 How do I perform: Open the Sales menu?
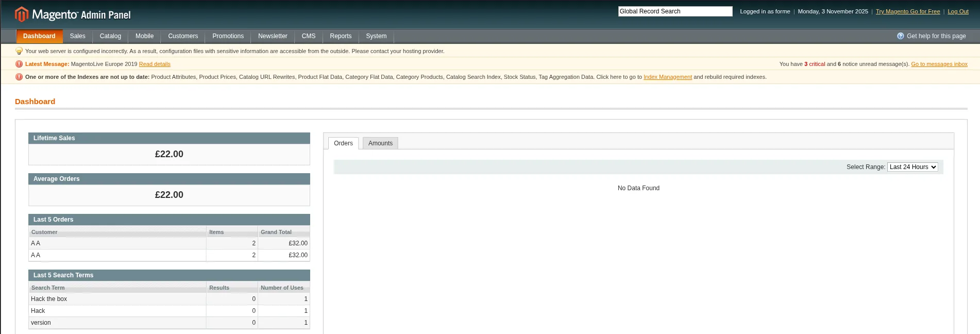pos(78,36)
